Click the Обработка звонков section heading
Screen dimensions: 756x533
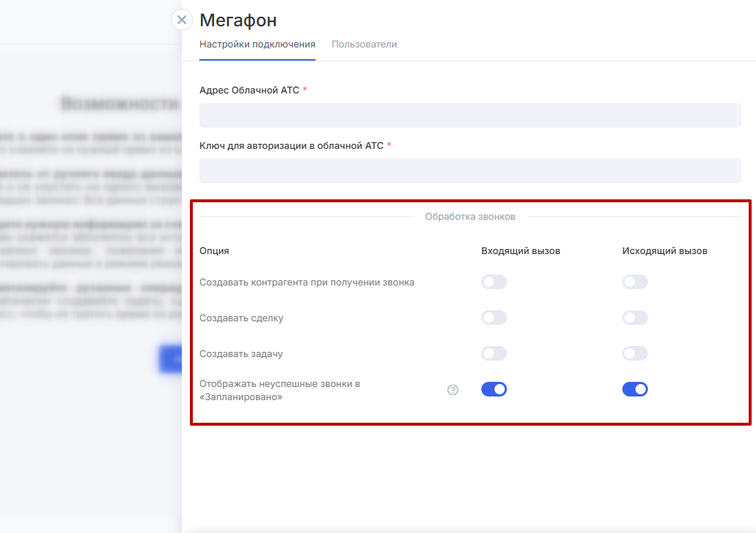470,217
